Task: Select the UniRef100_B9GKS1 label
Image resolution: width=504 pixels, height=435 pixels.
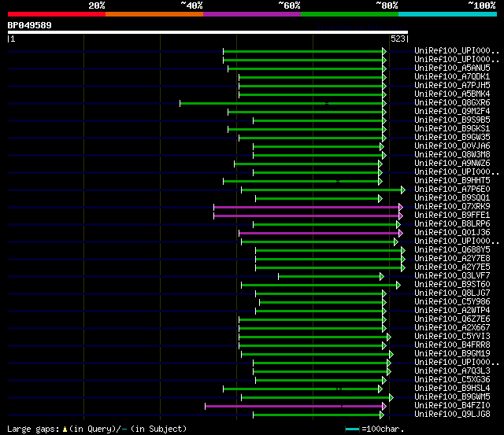Action: [x=452, y=129]
